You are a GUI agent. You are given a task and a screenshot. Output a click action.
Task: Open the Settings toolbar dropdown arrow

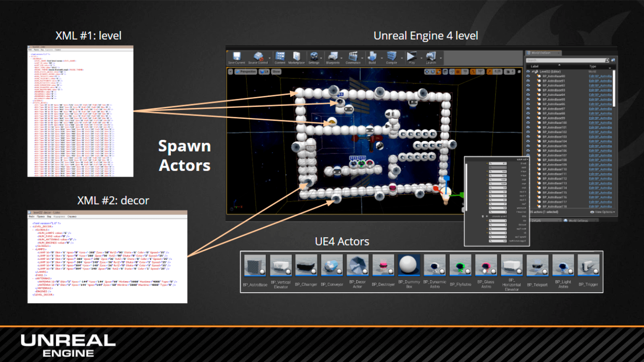tap(322, 57)
